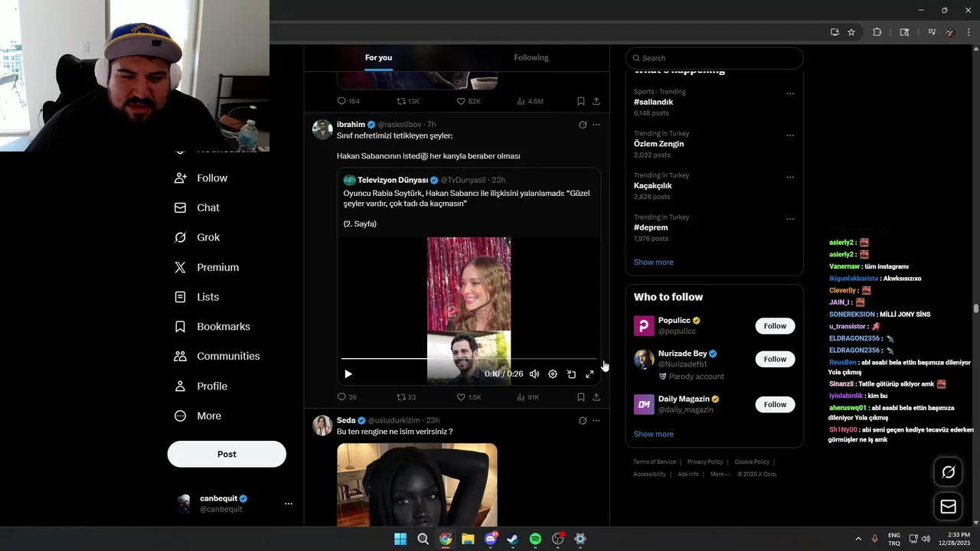Enter video fullscreen mode
This screenshot has width=980, height=551.
pos(590,374)
